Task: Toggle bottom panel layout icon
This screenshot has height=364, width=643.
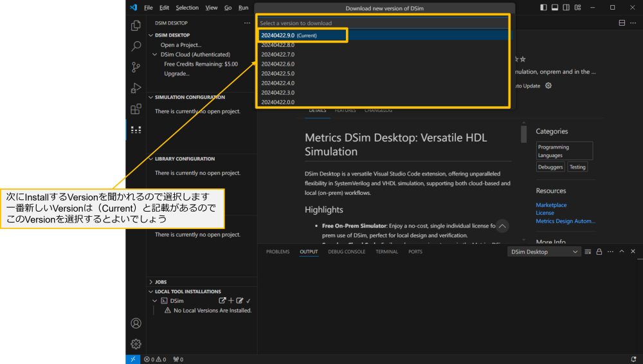Action: (555, 7)
